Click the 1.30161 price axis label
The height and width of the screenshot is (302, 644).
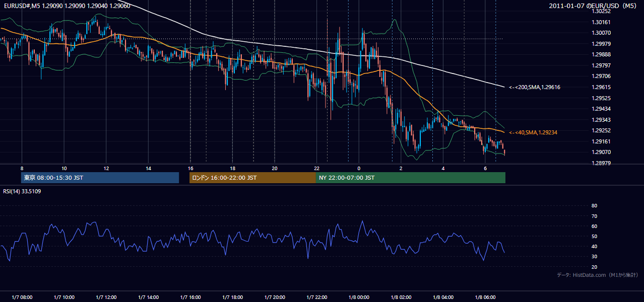pyautogui.click(x=601, y=22)
